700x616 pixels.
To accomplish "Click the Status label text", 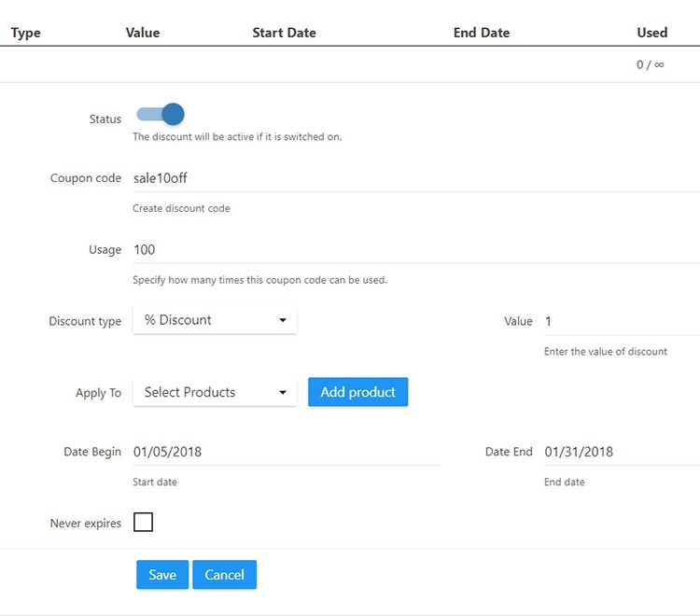I will [x=105, y=119].
